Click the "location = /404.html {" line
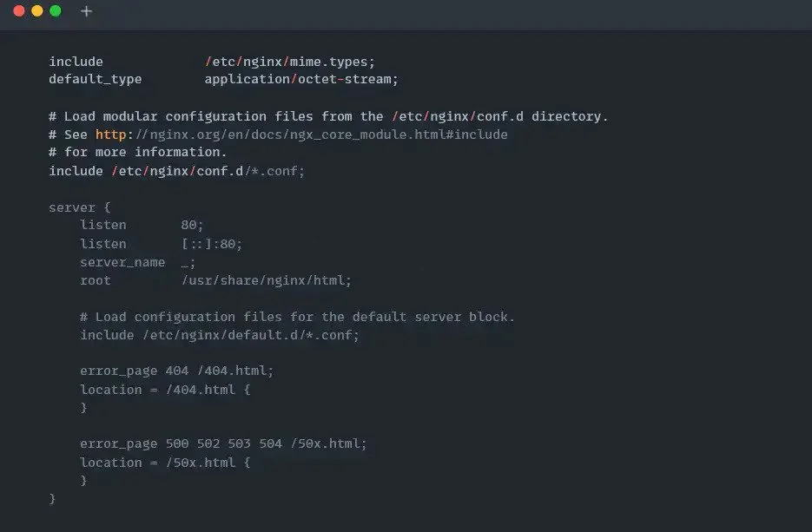The image size is (812, 532). [x=165, y=390]
